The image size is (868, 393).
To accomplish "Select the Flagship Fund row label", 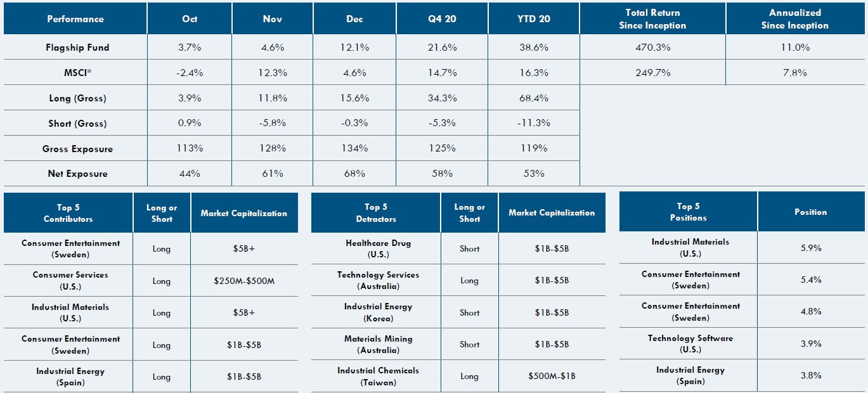I will click(77, 48).
